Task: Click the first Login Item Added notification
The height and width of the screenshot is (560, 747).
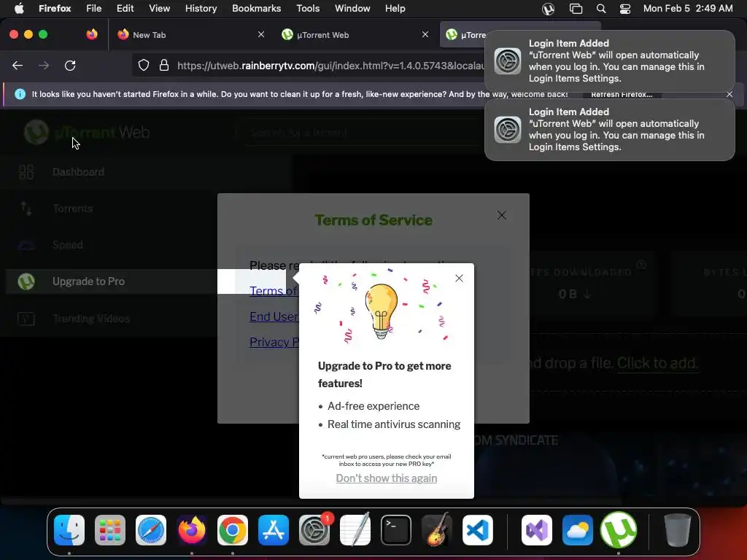Action: point(609,61)
